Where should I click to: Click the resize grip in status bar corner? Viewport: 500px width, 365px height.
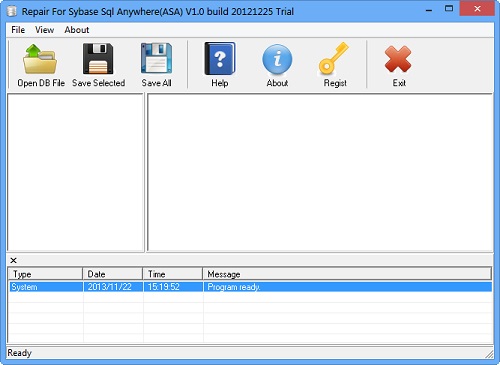click(x=489, y=354)
